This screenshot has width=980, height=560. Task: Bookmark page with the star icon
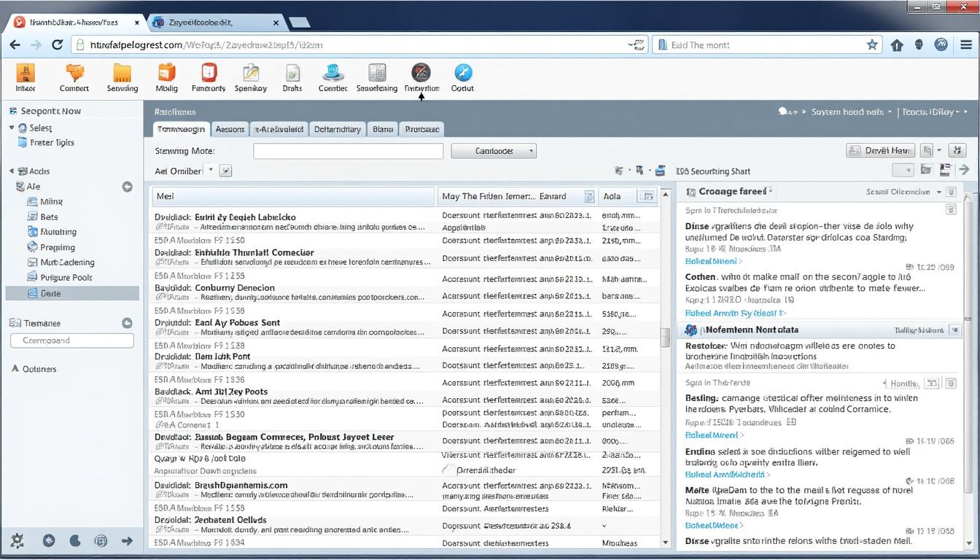point(872,45)
